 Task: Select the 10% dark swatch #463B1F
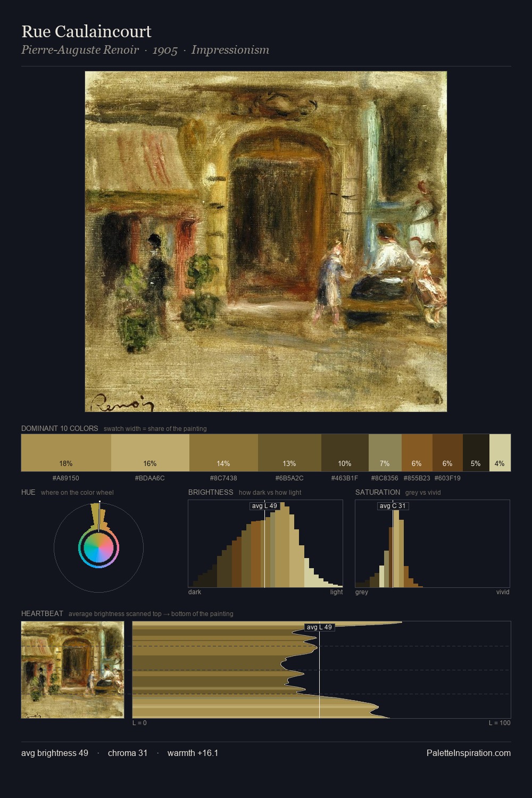pyautogui.click(x=345, y=453)
